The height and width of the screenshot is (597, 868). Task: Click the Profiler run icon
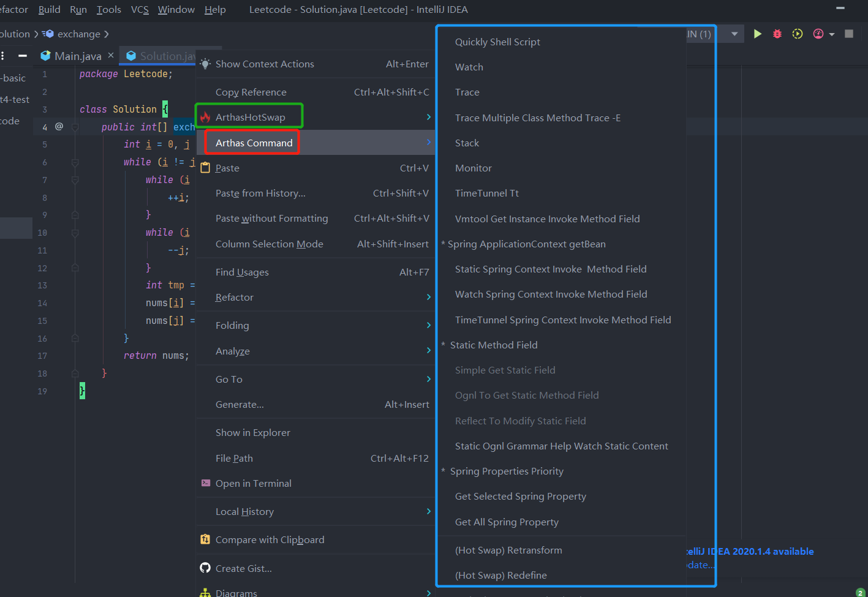[x=818, y=34]
